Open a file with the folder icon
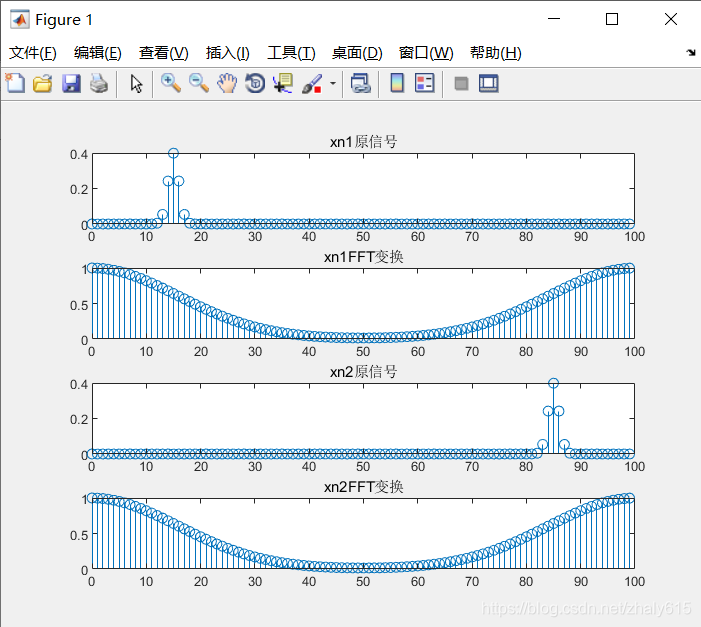Image resolution: width=701 pixels, height=627 pixels. click(x=42, y=84)
